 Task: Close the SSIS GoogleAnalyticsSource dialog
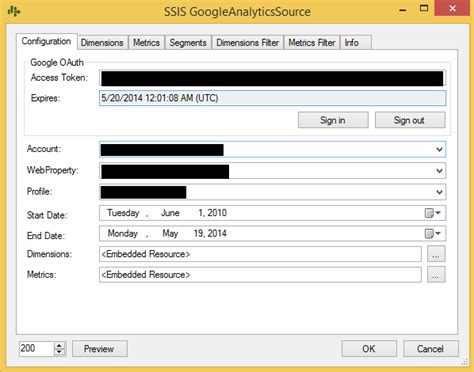point(452,8)
